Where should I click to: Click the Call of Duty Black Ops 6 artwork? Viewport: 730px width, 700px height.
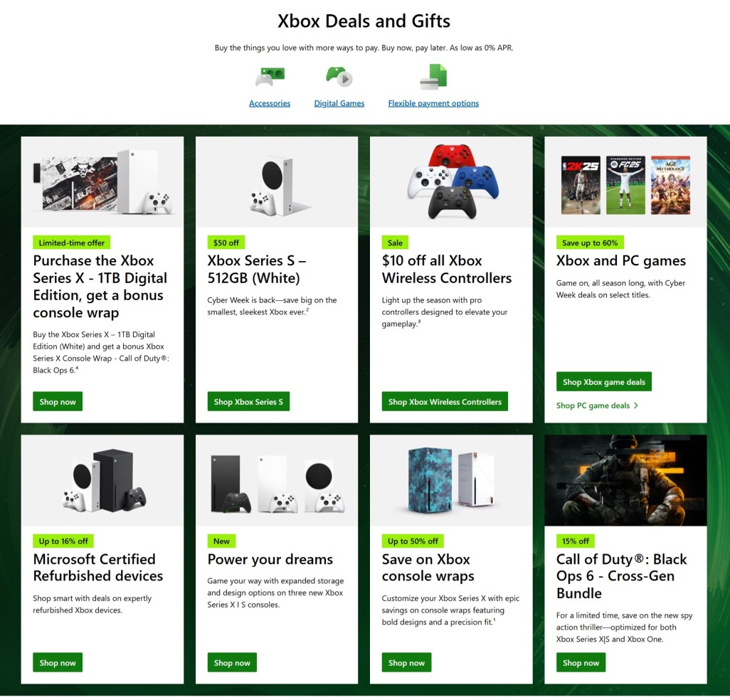(625, 479)
